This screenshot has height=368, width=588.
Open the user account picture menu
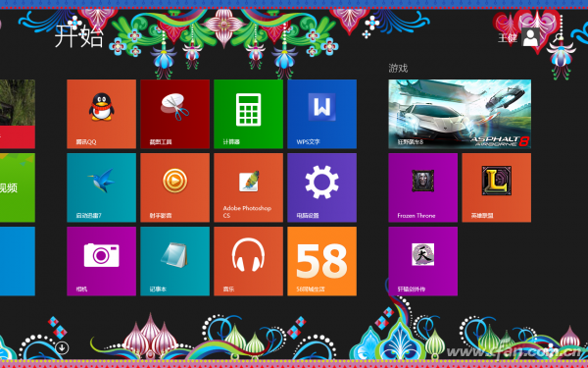click(x=530, y=37)
